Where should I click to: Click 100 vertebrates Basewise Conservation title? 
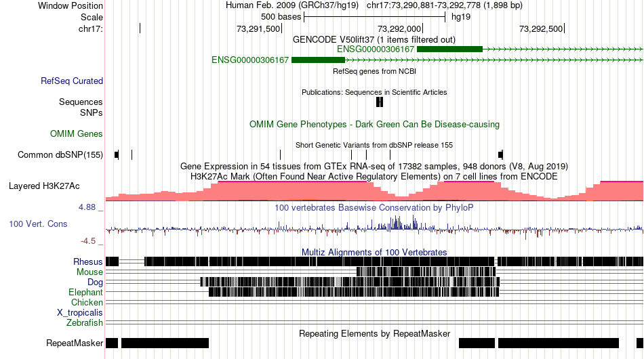click(374, 207)
